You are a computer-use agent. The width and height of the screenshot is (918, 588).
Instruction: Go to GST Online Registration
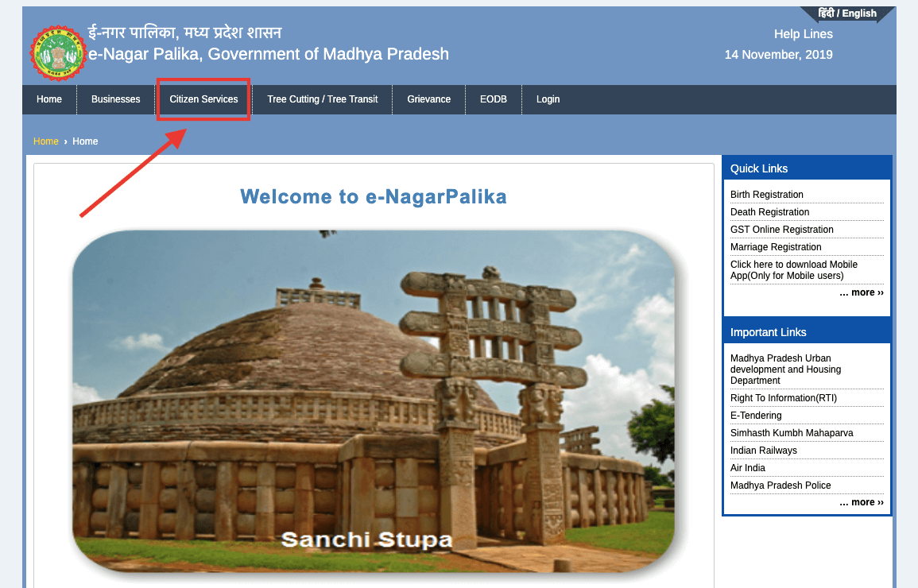(781, 230)
